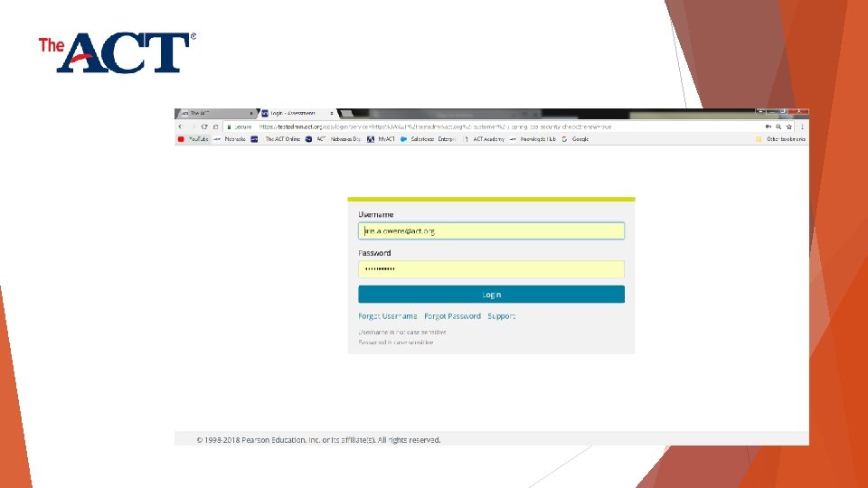Bookmark this page with the star icon

tap(788, 127)
